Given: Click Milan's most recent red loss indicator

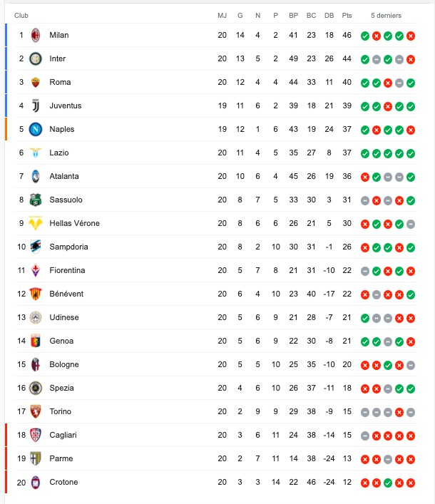Looking at the screenshot, I should point(411,36).
